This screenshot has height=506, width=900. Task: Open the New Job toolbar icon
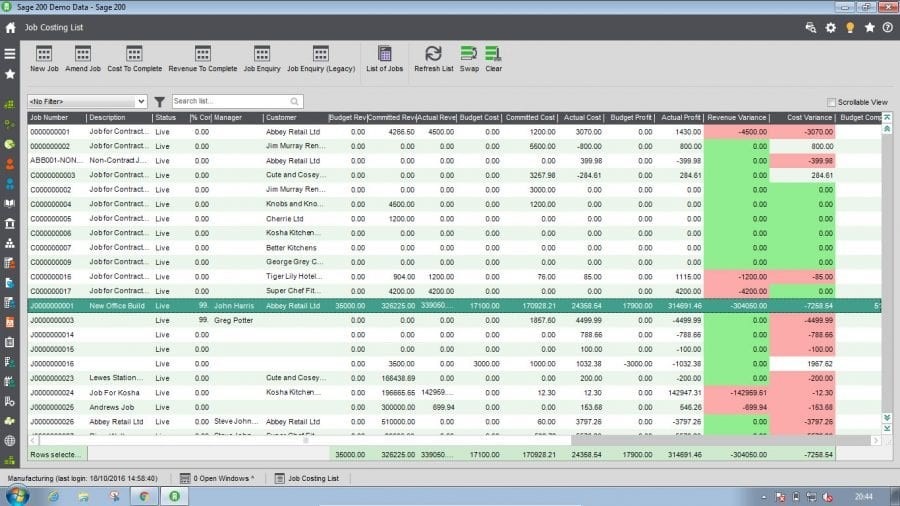point(44,59)
